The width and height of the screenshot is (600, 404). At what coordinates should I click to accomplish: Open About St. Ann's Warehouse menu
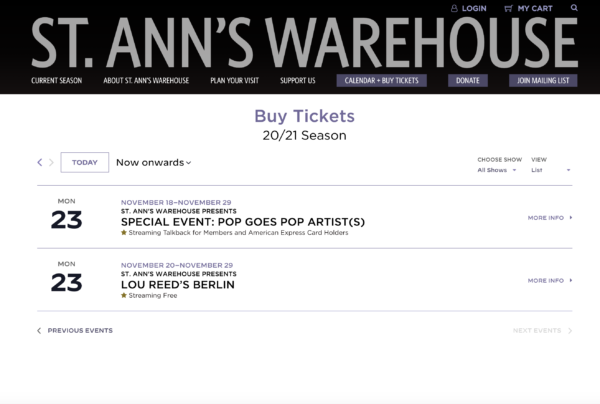point(146,80)
